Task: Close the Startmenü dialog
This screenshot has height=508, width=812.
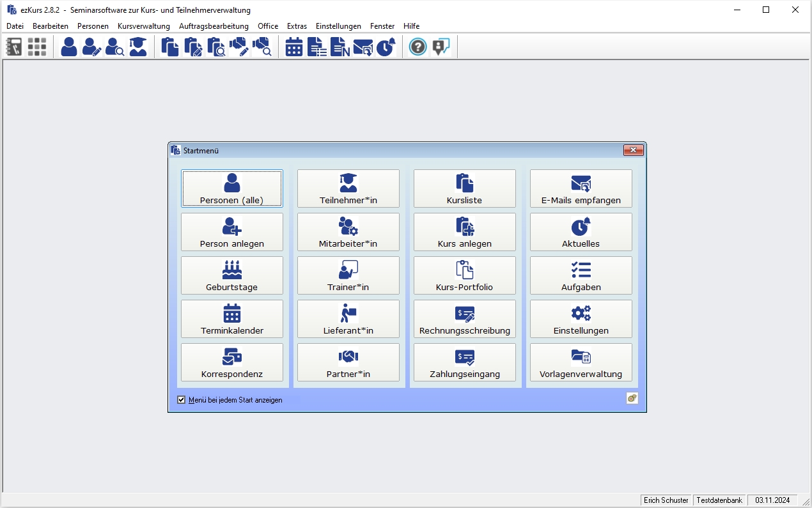Action: tap(633, 150)
